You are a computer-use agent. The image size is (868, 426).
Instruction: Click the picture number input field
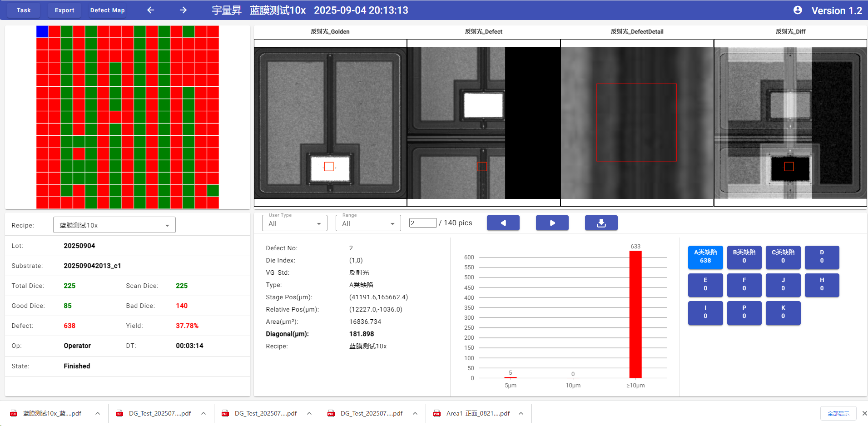point(422,223)
